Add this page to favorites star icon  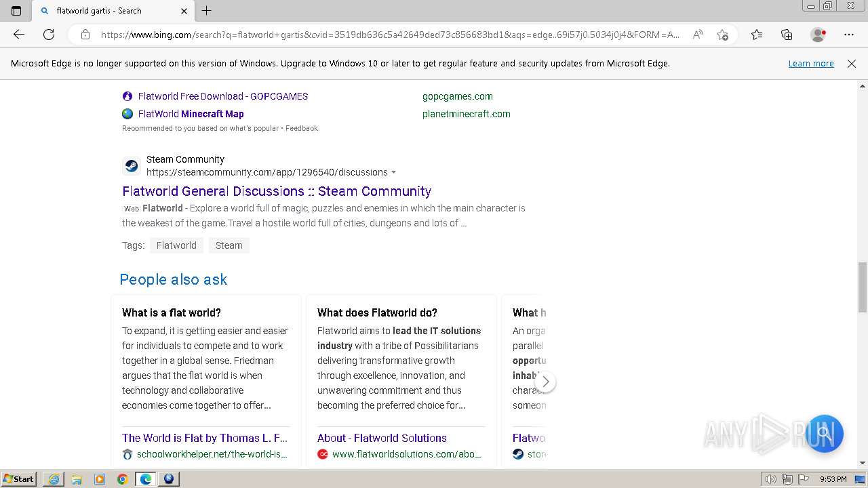click(x=722, y=35)
